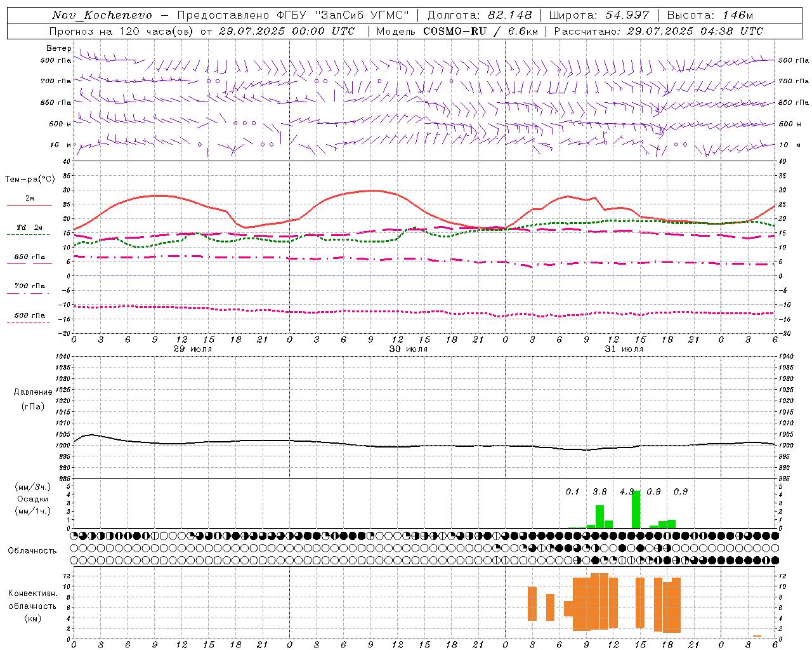
Task: Click the Давление pressure panel label
Action: coord(33,392)
